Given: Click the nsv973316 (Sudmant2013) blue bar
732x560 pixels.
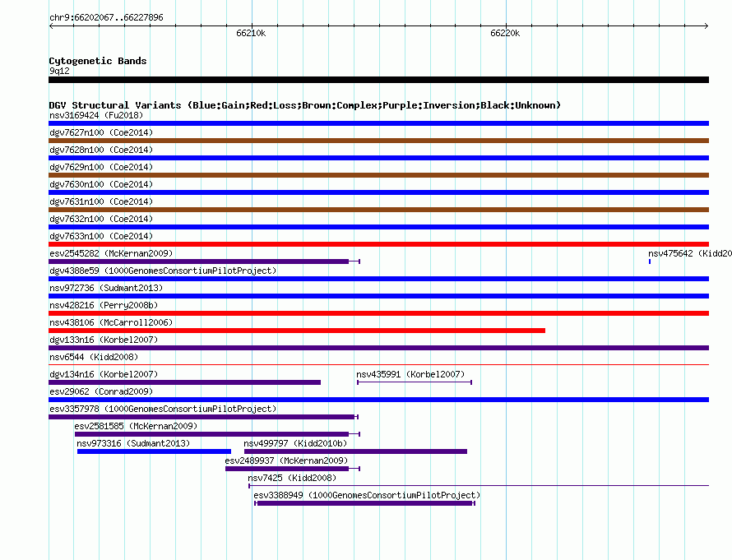Looking at the screenshot, I should 154,451.
